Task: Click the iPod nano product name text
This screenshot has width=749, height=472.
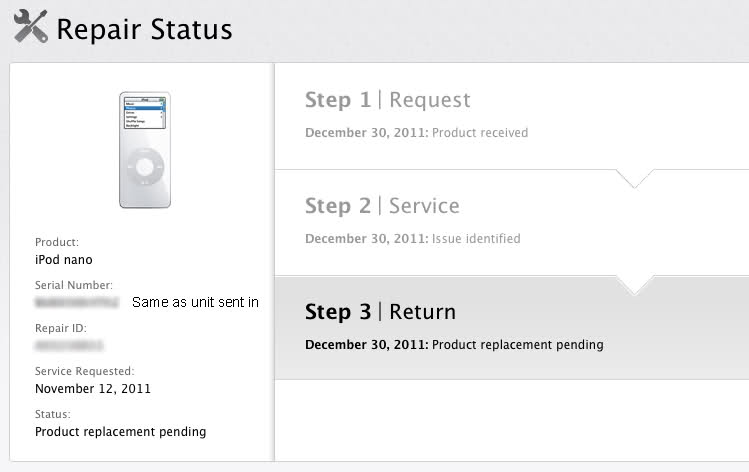Action: coord(65,258)
